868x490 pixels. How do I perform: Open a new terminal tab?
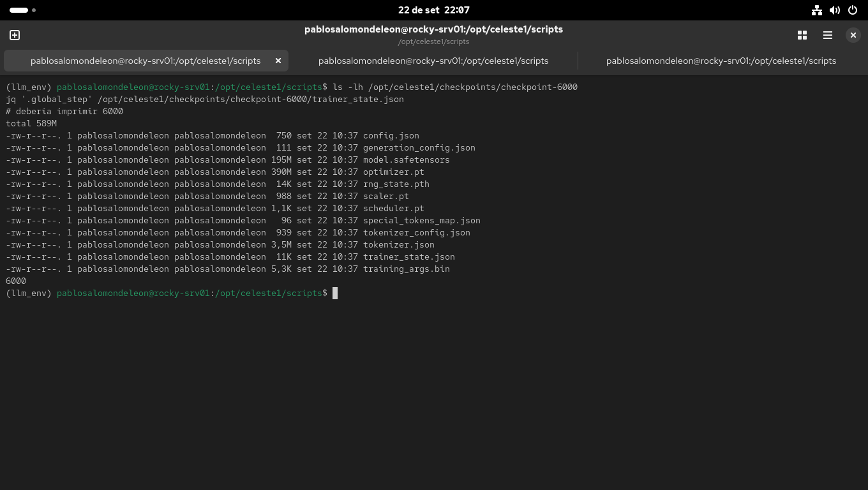coord(15,35)
